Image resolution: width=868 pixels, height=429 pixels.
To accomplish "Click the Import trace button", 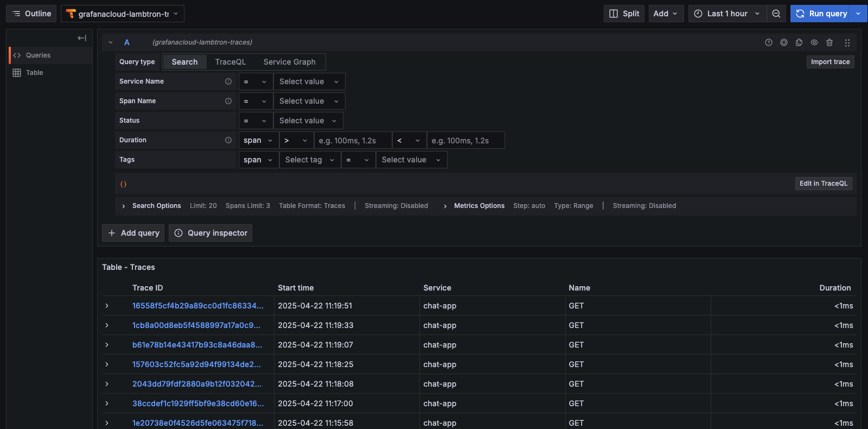I will coord(830,62).
